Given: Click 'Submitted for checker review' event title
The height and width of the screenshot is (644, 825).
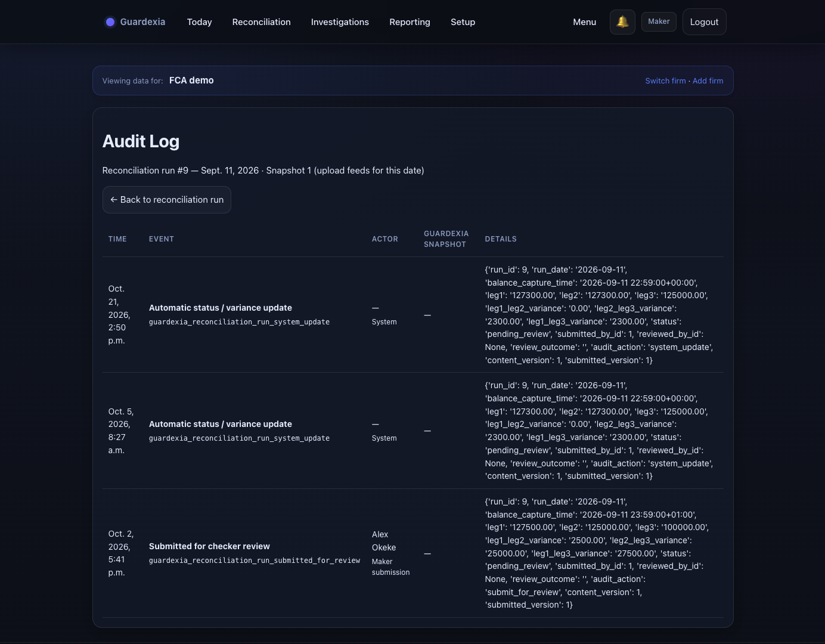Looking at the screenshot, I should 209,546.
